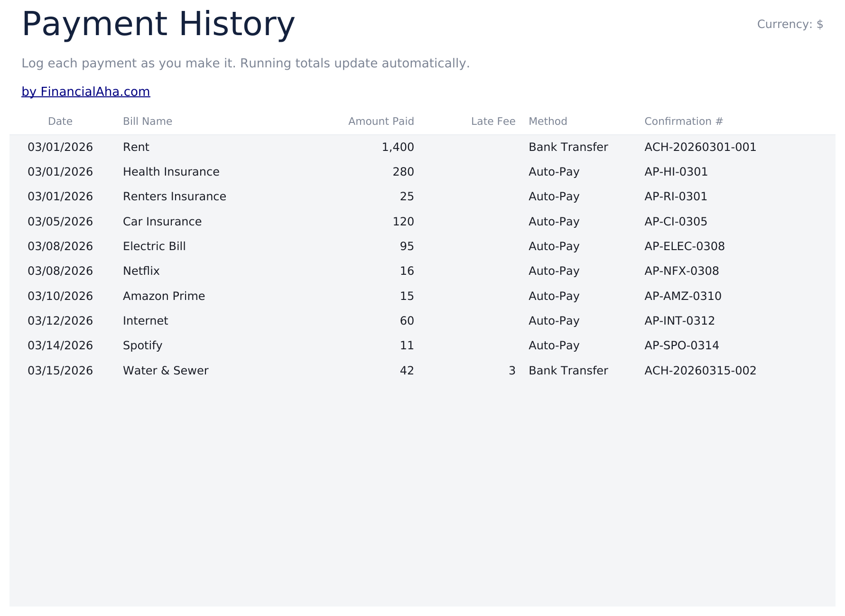Click the Health Insurance cell
The width and height of the screenshot is (845, 616).
tap(171, 172)
